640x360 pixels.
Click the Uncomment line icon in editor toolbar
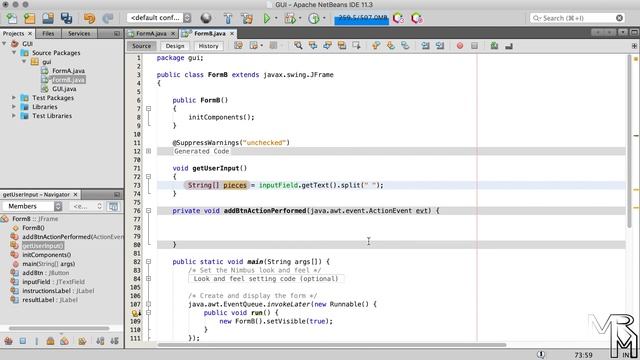tap(509, 46)
